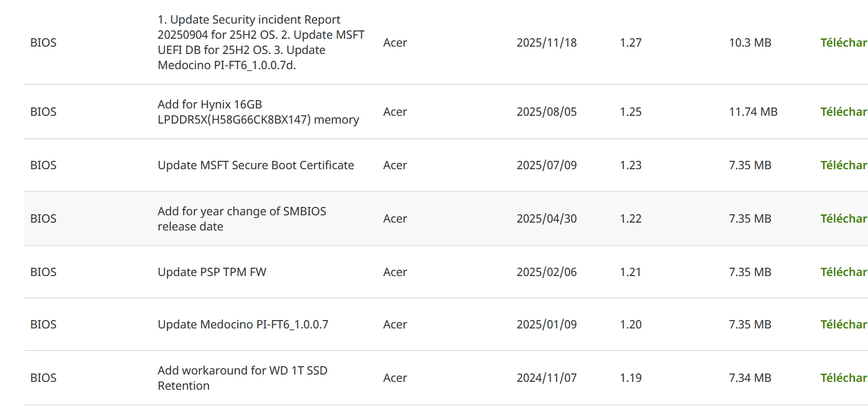Select 'Update Medocino PI-FT6_1.0.0.7' description
The image size is (868, 418).
pos(243,325)
